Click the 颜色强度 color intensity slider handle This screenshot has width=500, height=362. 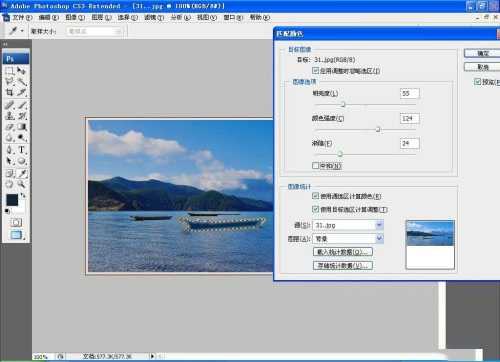point(378,129)
